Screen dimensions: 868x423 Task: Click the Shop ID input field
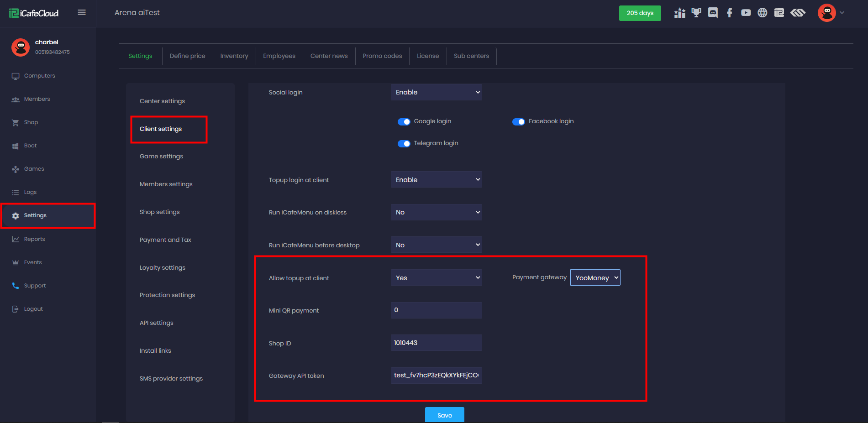[436, 343]
